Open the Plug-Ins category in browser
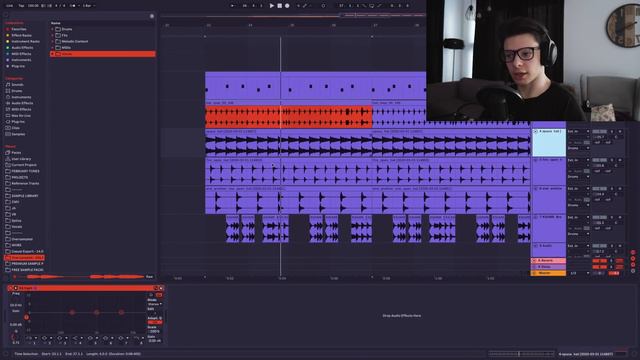This screenshot has height=360, width=640. (x=18, y=122)
